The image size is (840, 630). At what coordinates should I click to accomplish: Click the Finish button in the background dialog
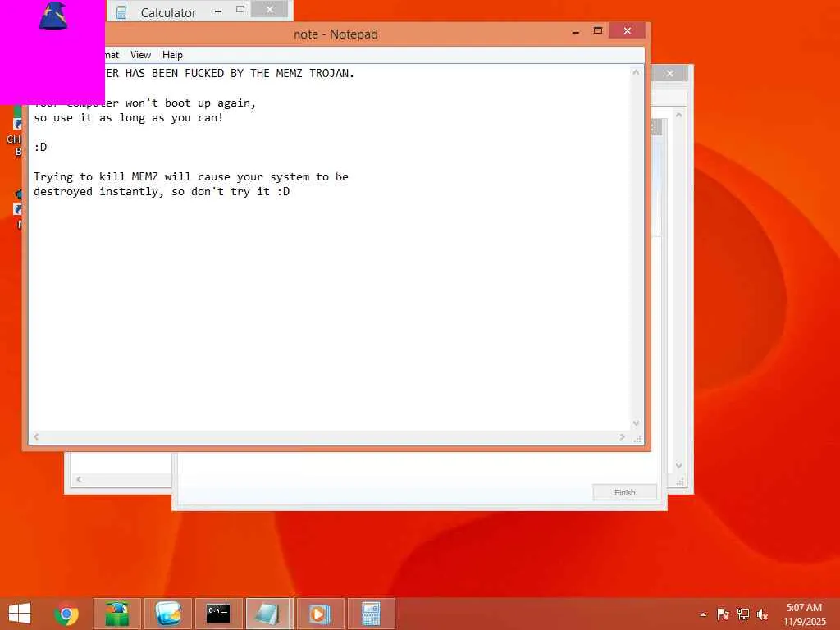click(x=624, y=492)
